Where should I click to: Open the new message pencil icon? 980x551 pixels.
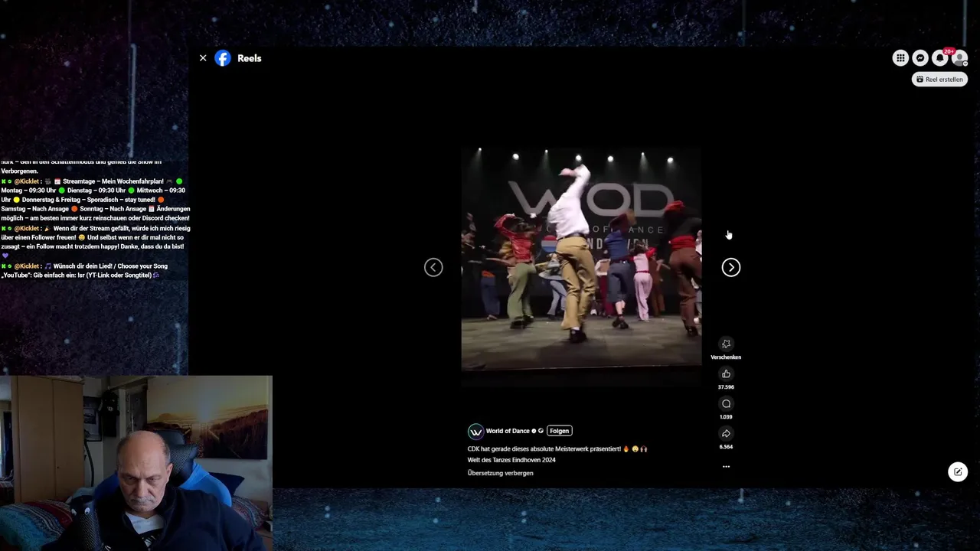(x=958, y=471)
